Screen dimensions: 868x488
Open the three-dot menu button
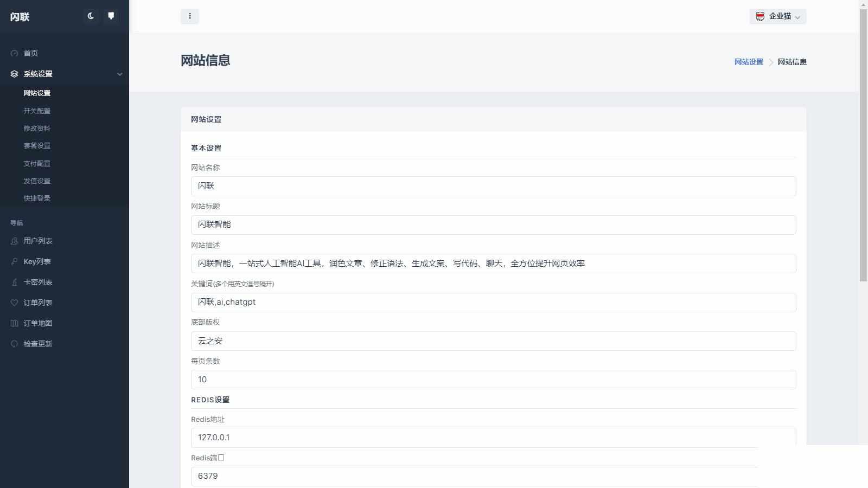[x=190, y=16]
